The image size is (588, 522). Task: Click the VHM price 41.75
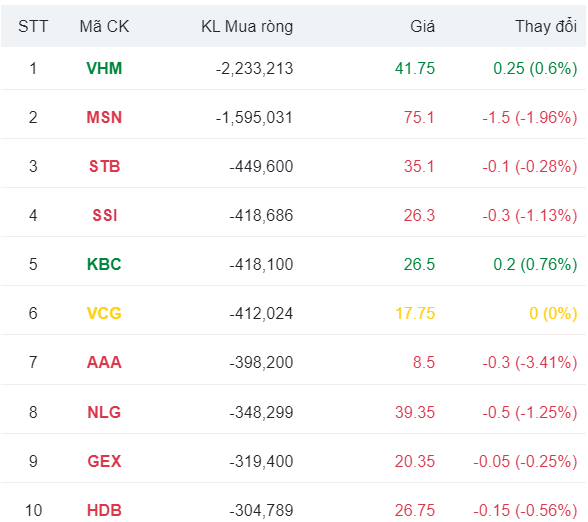click(x=415, y=69)
